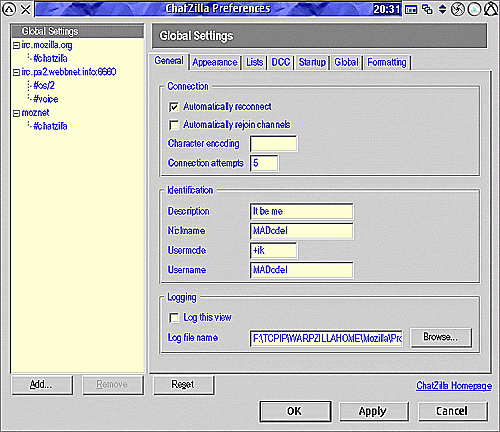Collapse the irc.mozilla.org tree node
This screenshot has width=500, height=432.
click(16, 45)
